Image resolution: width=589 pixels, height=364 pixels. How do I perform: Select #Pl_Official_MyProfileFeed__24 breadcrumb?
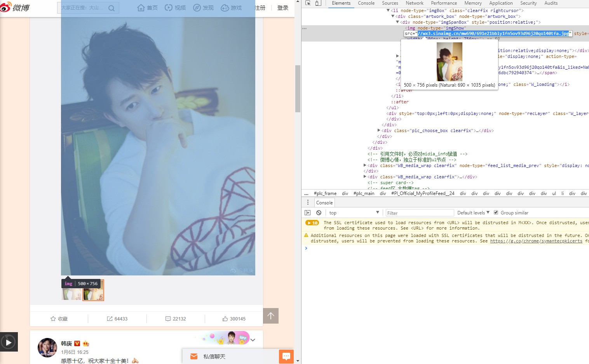423,193
